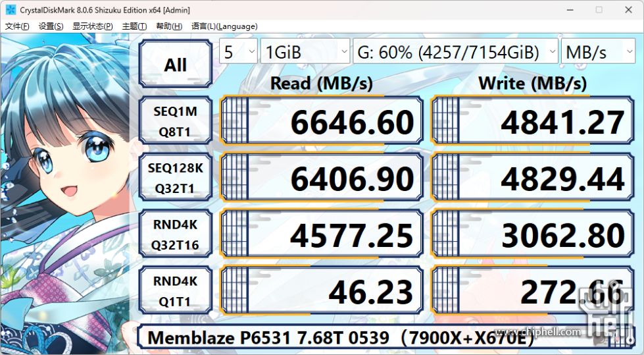Open the 主题(T) menu
This screenshot has height=355, width=644.
pos(134,26)
